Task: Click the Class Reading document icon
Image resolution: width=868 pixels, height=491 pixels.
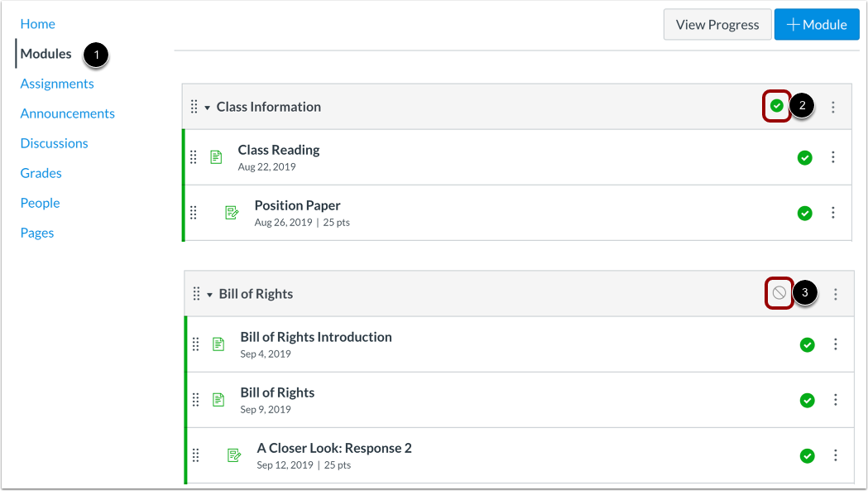Action: 217,156
